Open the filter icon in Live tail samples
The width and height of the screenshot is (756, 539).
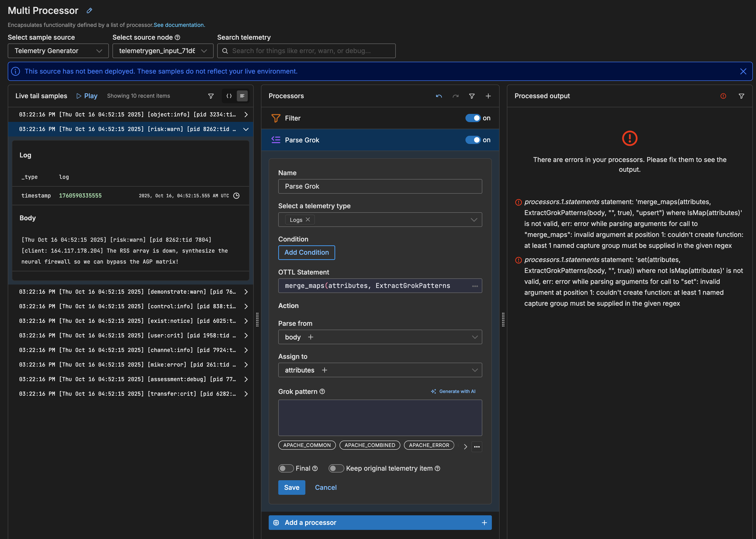coord(211,96)
